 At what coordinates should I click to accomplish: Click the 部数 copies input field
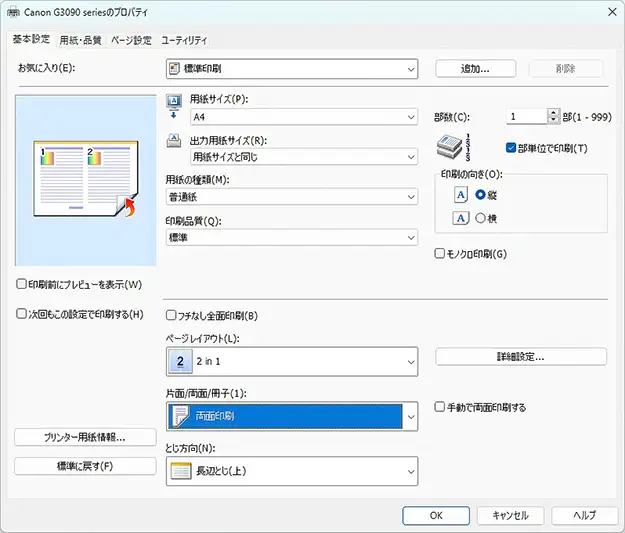527,117
